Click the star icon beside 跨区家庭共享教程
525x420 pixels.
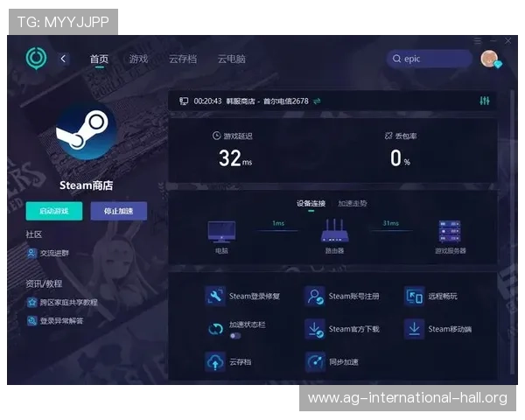pos(31,303)
